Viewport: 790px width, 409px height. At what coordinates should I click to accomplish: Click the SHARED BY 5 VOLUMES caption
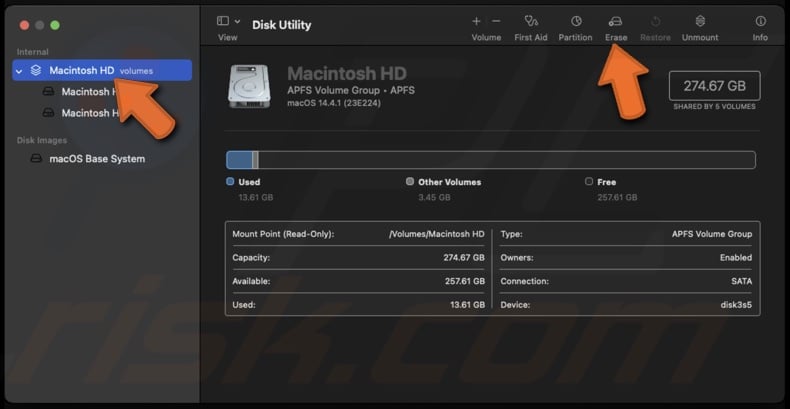pyautogui.click(x=714, y=107)
